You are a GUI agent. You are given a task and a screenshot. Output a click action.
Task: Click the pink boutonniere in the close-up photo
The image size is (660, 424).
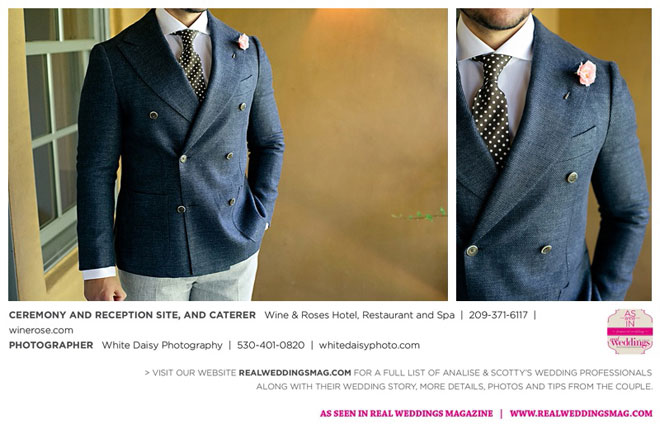click(586, 73)
